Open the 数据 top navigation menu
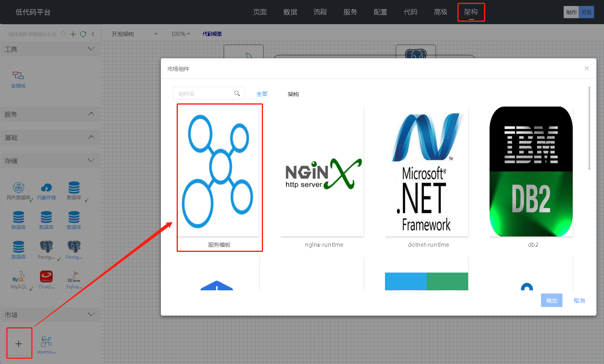The width and height of the screenshot is (604, 364). pos(290,12)
